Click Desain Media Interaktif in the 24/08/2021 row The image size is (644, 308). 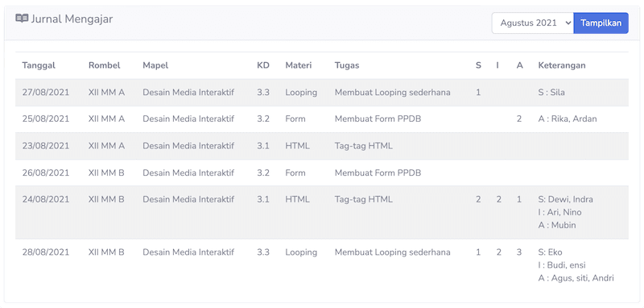pyautogui.click(x=188, y=199)
